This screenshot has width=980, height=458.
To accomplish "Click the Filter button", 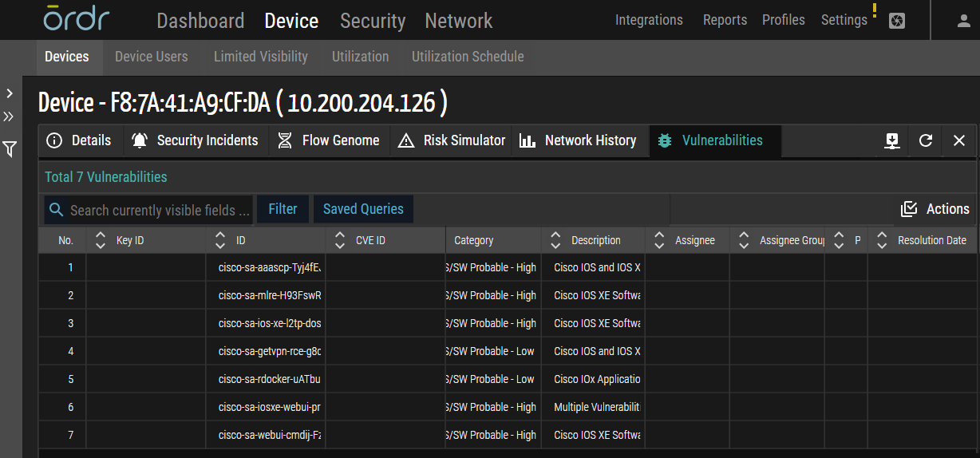I will click(x=283, y=209).
